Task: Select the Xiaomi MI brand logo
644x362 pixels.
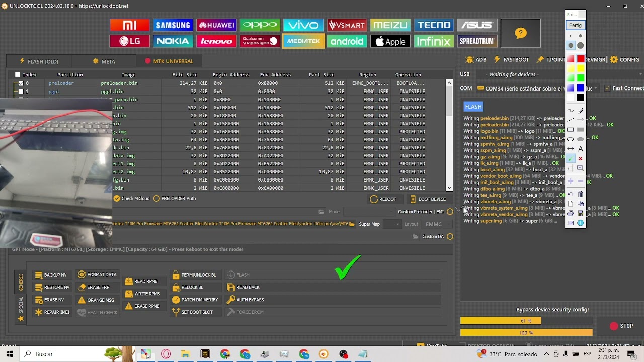Action: pos(129,25)
